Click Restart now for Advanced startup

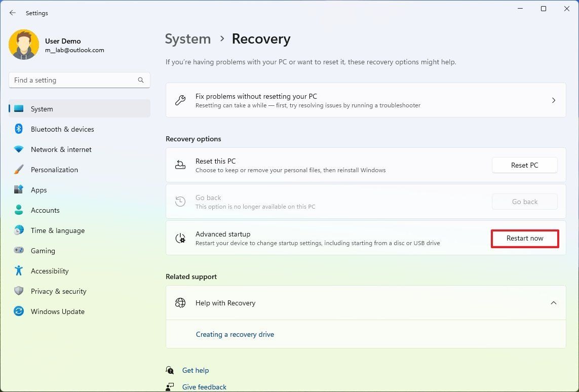tap(525, 239)
